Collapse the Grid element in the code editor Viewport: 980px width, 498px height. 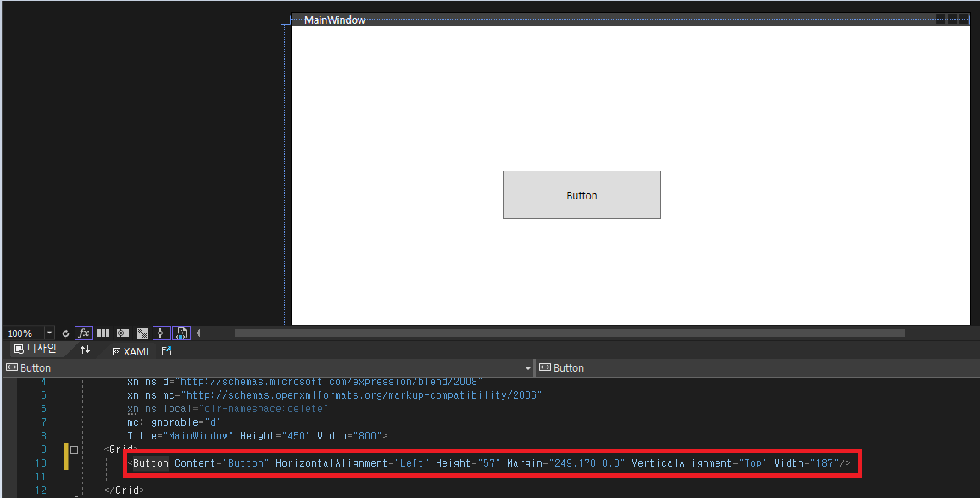pyautogui.click(x=74, y=450)
